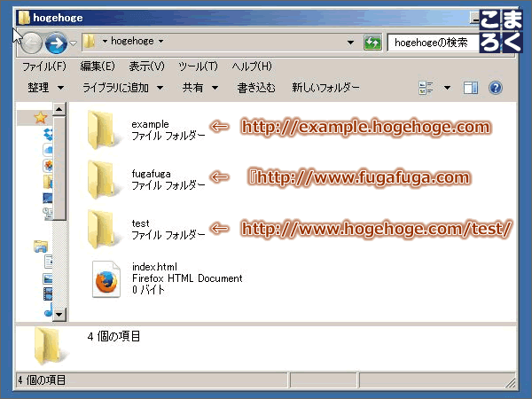Open the 表示(V) menu
532x399 pixels.
pos(146,66)
